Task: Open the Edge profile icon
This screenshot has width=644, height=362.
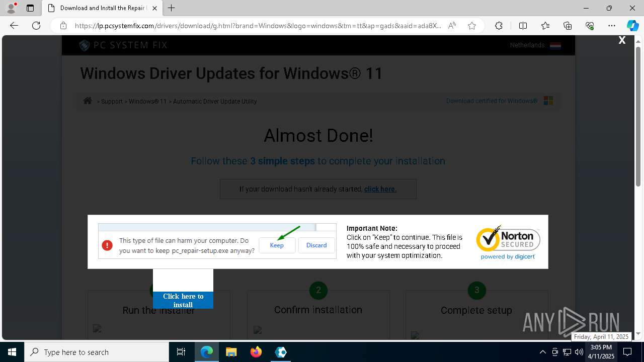Action: pos(11,8)
